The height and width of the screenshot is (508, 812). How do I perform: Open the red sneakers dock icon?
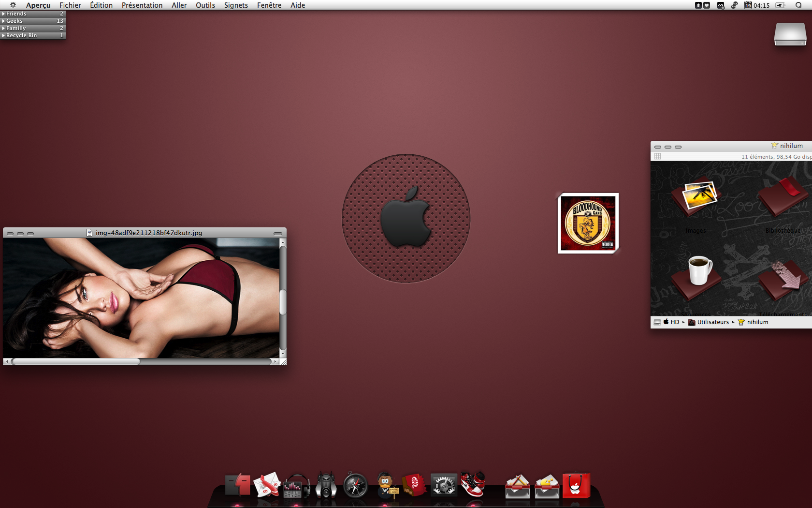473,485
